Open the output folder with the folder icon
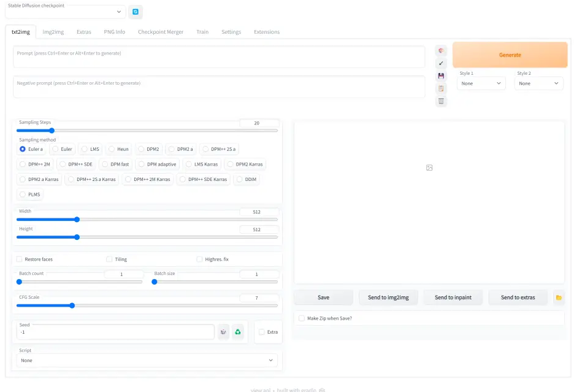The height and width of the screenshot is (392, 574). click(559, 298)
